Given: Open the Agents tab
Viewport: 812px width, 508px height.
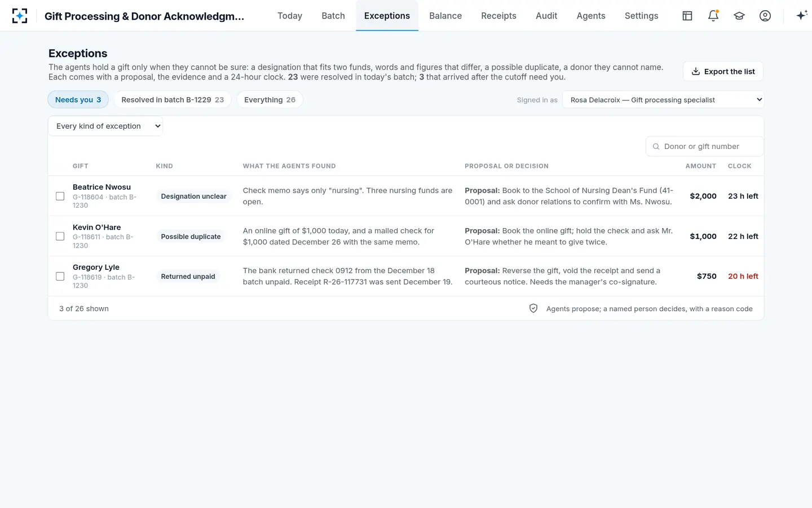Looking at the screenshot, I should coord(591,16).
